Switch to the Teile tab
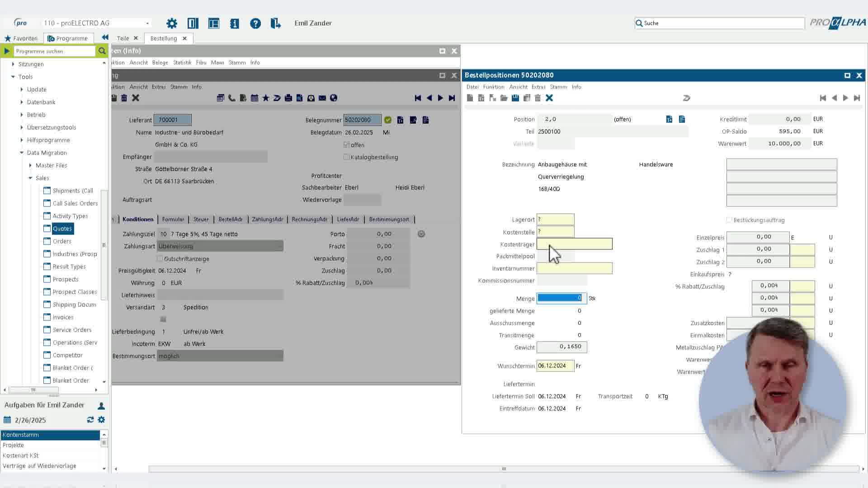Screen dimensions: 868x488 click(123, 38)
